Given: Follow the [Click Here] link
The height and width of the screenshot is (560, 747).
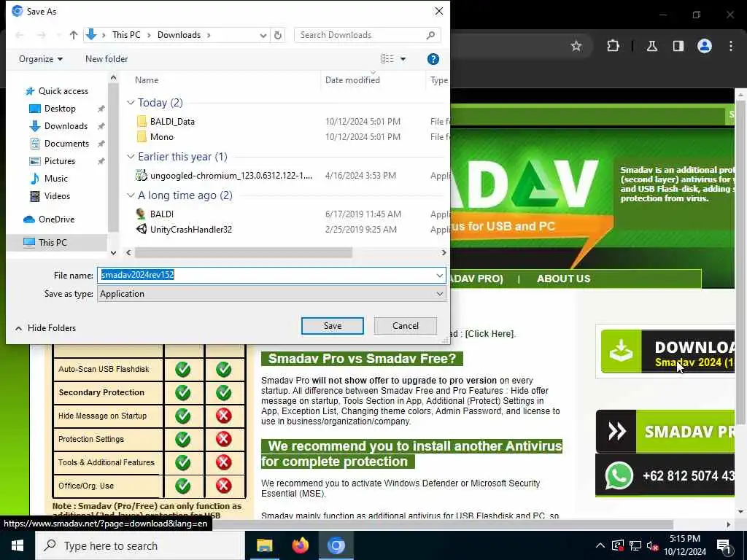Looking at the screenshot, I should (x=490, y=334).
